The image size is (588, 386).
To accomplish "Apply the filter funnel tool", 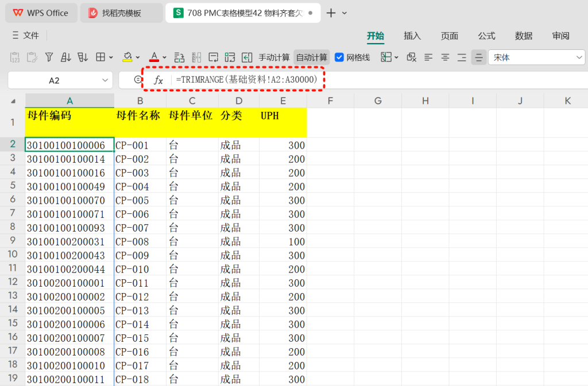I will pyautogui.click(x=49, y=57).
